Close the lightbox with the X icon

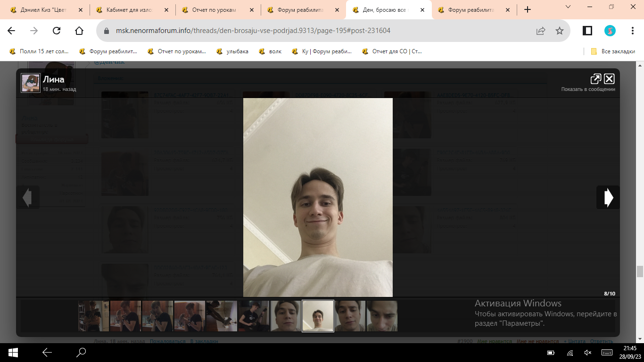pos(609,79)
